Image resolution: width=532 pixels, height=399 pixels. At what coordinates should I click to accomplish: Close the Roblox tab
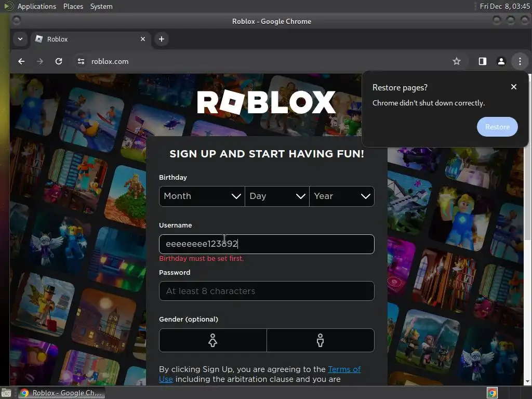pos(143,39)
